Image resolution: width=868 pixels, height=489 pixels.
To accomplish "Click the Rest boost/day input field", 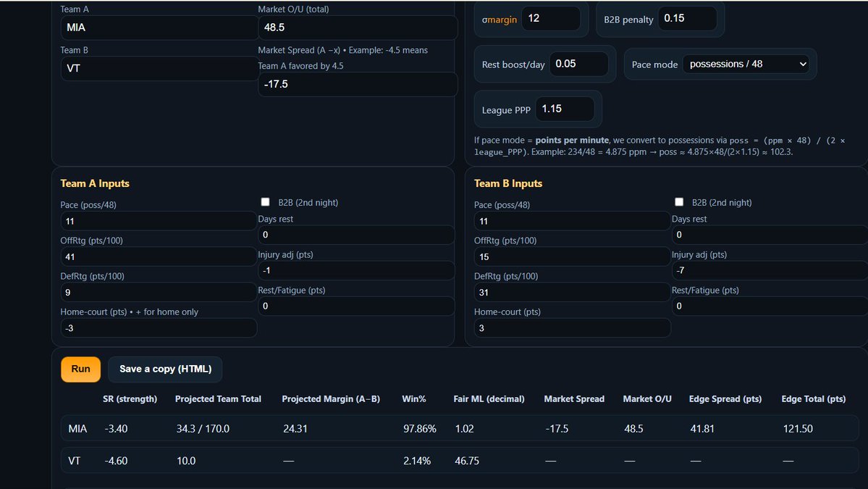I will 578,64.
